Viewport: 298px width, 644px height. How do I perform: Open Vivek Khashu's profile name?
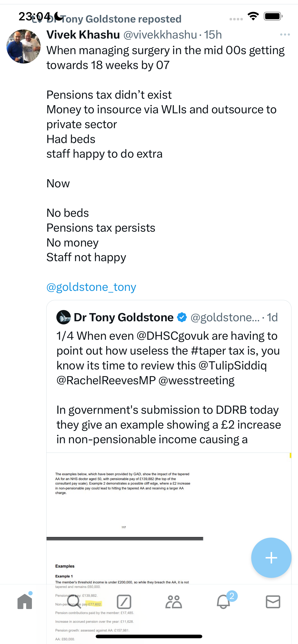pyautogui.click(x=83, y=34)
